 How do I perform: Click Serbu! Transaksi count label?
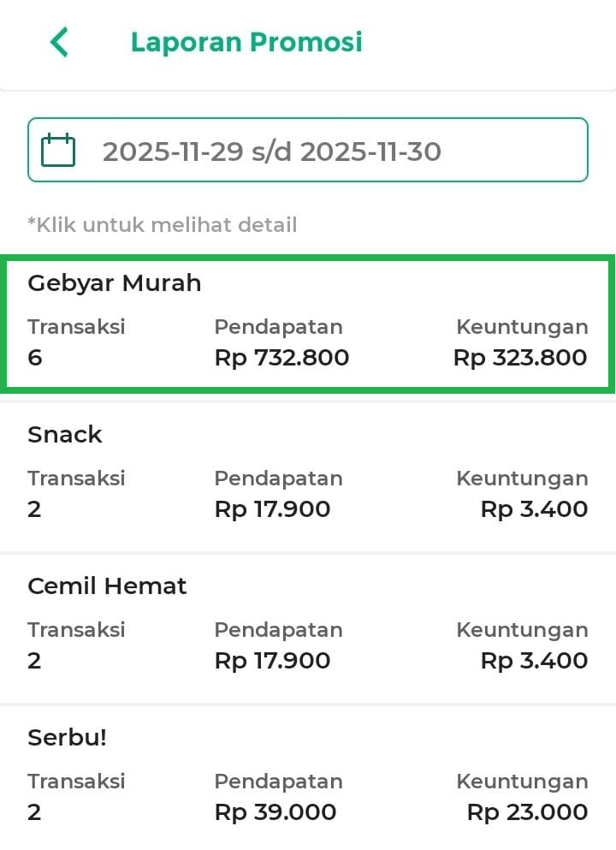click(x=76, y=782)
